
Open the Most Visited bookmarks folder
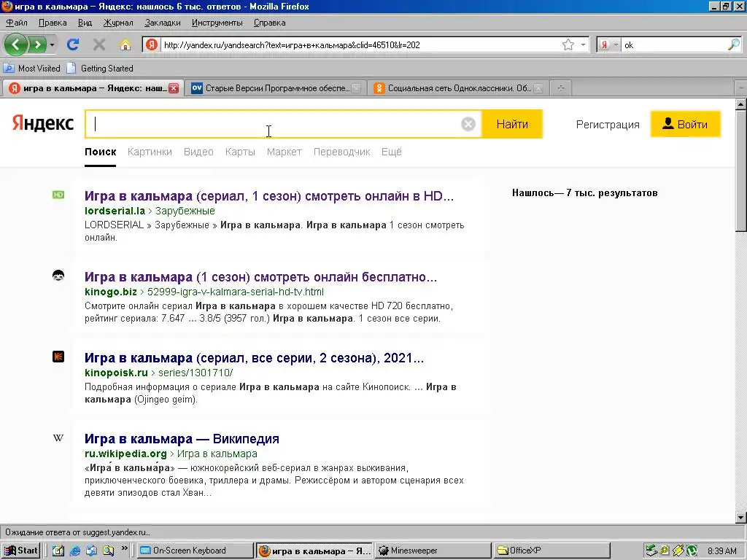pos(32,68)
